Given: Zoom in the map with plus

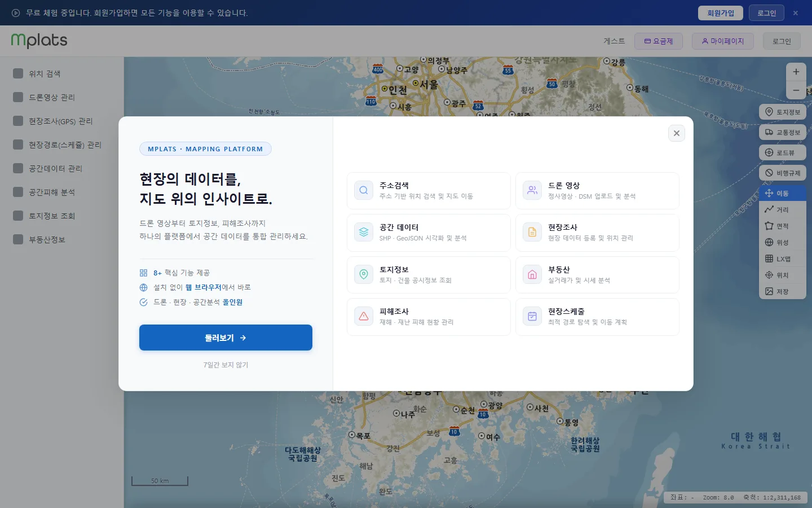Looking at the screenshot, I should pyautogui.click(x=796, y=72).
